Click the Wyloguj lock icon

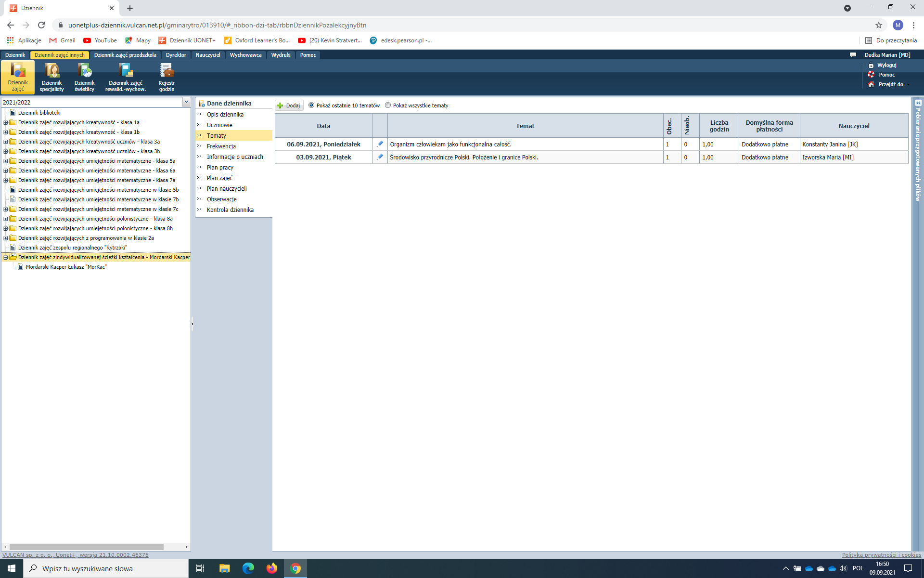[x=871, y=65]
